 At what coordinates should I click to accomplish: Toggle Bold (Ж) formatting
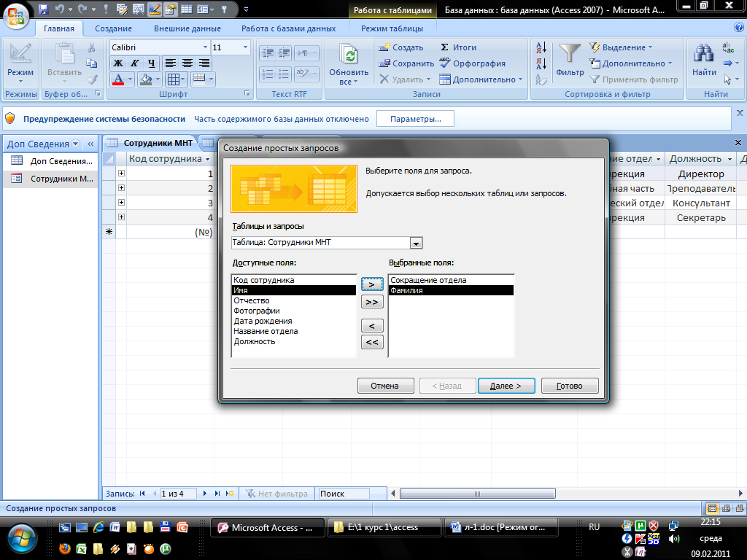[118, 63]
